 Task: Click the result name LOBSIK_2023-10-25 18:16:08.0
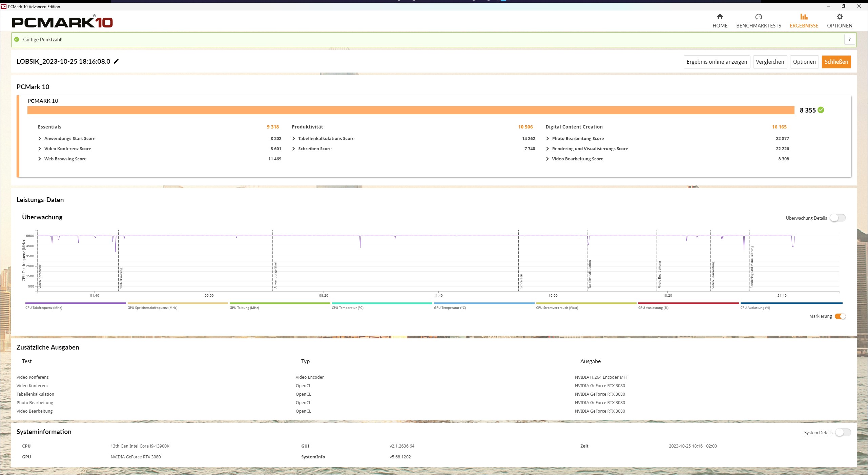63,61
